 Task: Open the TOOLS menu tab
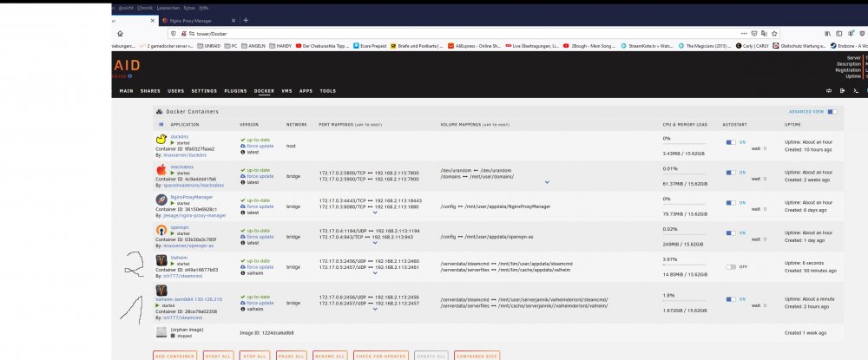click(x=328, y=91)
